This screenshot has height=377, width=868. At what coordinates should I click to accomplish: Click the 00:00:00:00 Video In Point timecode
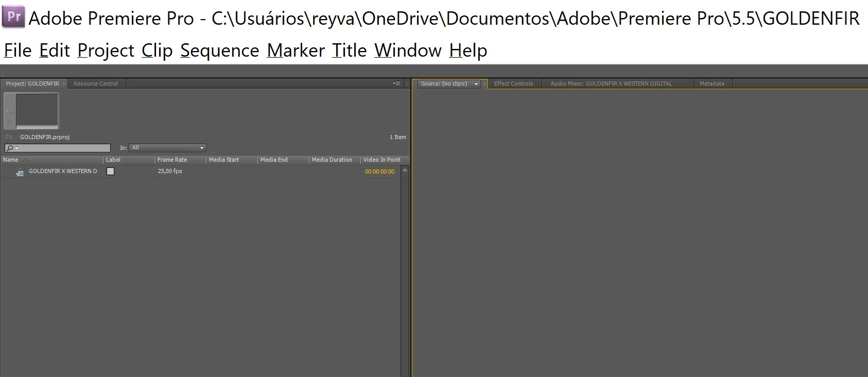[x=379, y=172]
